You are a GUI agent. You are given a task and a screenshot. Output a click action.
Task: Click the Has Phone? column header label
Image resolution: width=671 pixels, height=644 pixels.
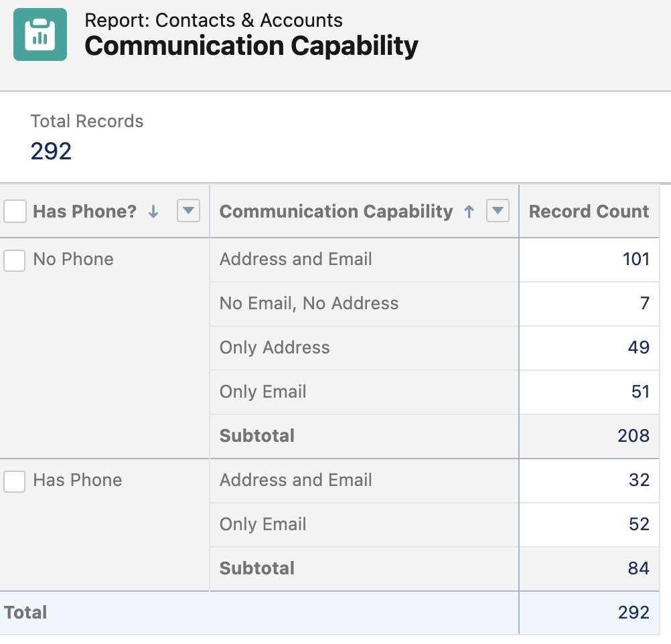84,212
